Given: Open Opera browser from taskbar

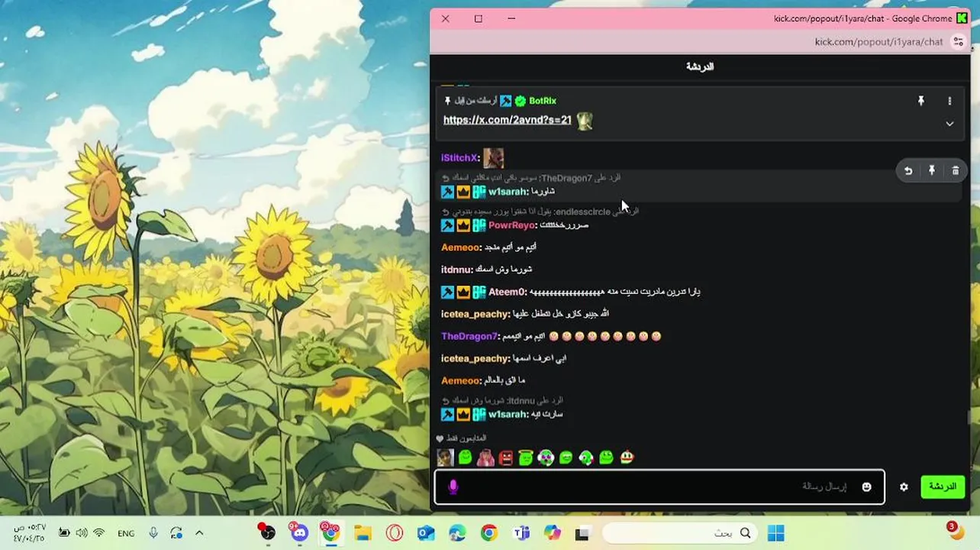Looking at the screenshot, I should pyautogui.click(x=395, y=533).
